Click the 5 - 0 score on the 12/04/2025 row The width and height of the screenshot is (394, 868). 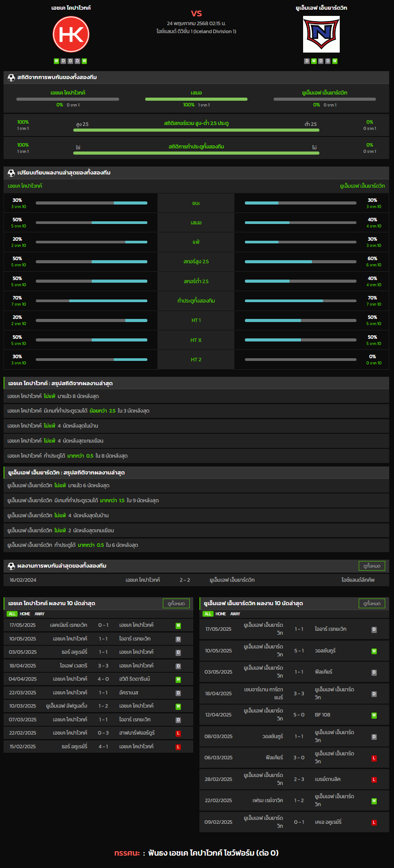[x=299, y=715]
